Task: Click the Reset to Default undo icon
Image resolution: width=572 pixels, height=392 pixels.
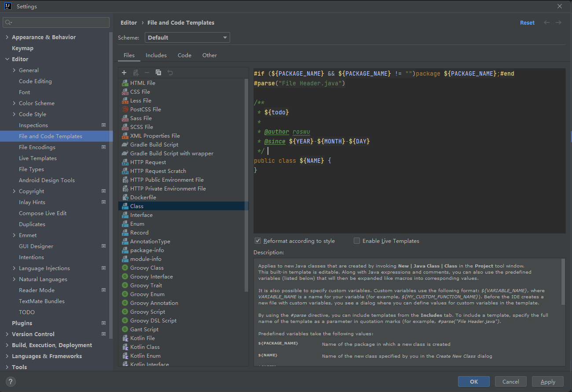Action: [x=170, y=73]
